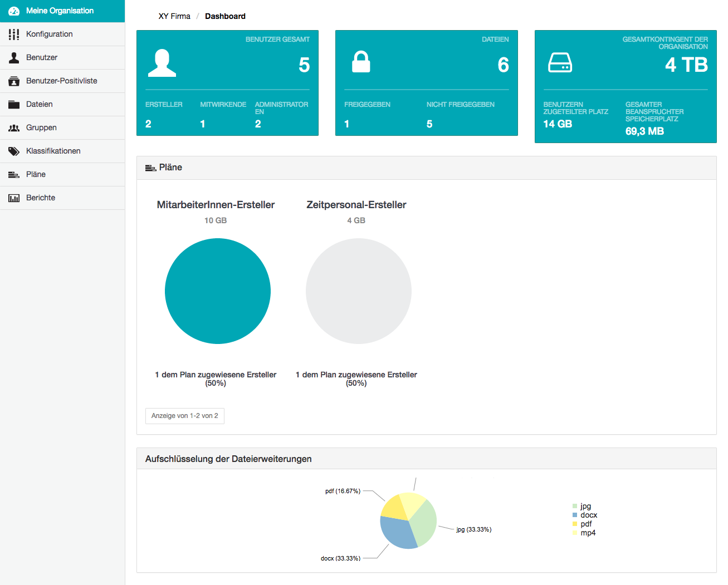Select the Klassifikationen menu entry
This screenshot has height=585, width=728.
click(62, 151)
